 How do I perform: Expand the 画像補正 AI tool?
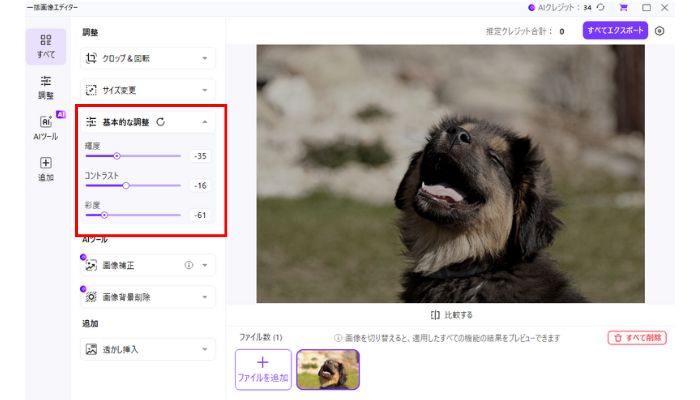205,266
